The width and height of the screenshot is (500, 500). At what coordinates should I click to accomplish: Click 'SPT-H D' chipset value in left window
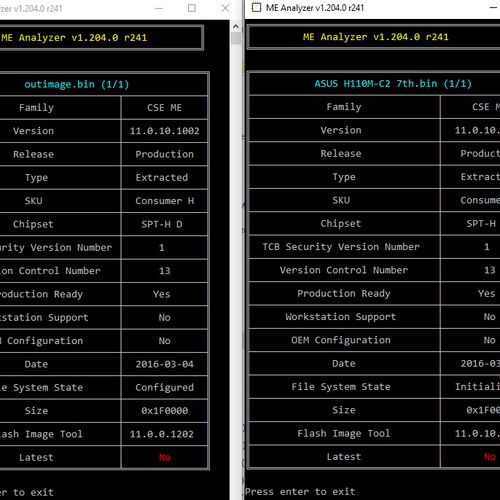(162, 224)
